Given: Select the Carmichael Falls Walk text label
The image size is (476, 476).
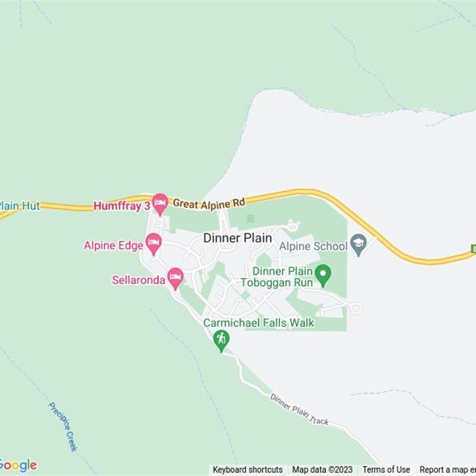Looking at the screenshot, I should (259, 322).
